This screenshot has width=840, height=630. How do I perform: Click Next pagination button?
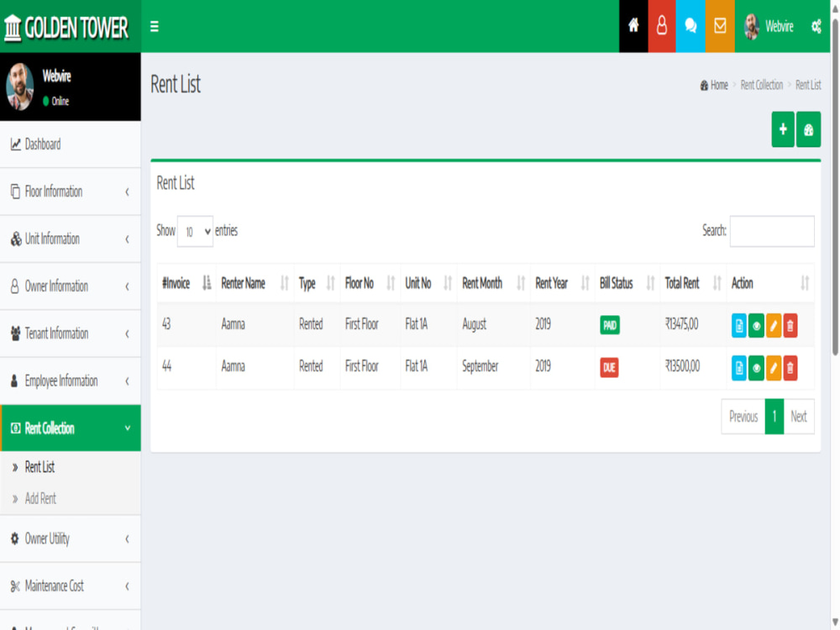(x=799, y=417)
